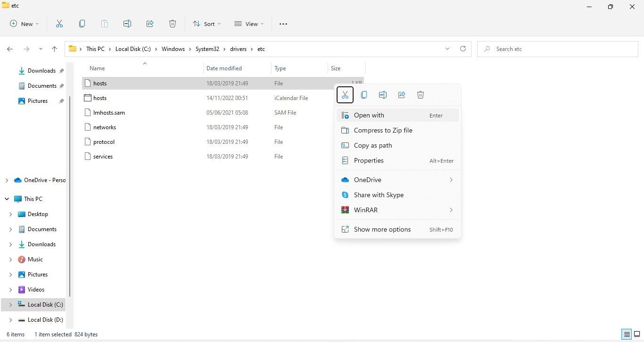Click the pin beside Pictures in Quick access
Viewport: 644px width, 342px height.
pos(61,101)
